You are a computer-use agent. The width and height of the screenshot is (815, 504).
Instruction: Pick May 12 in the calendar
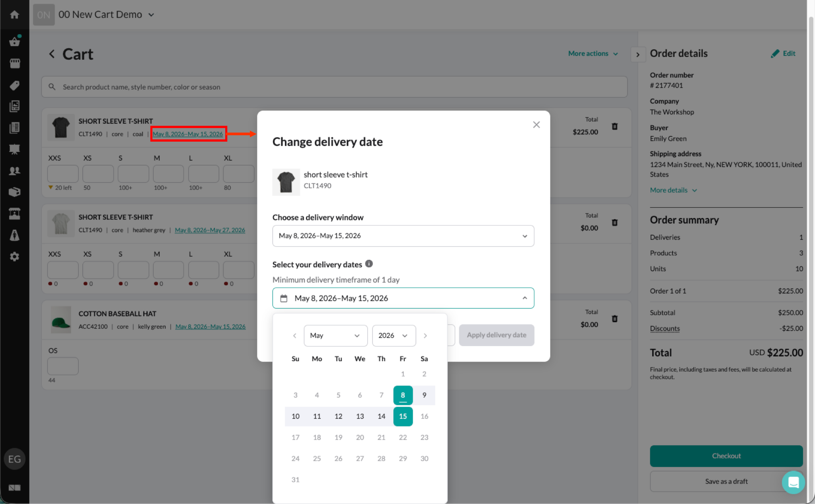338,416
